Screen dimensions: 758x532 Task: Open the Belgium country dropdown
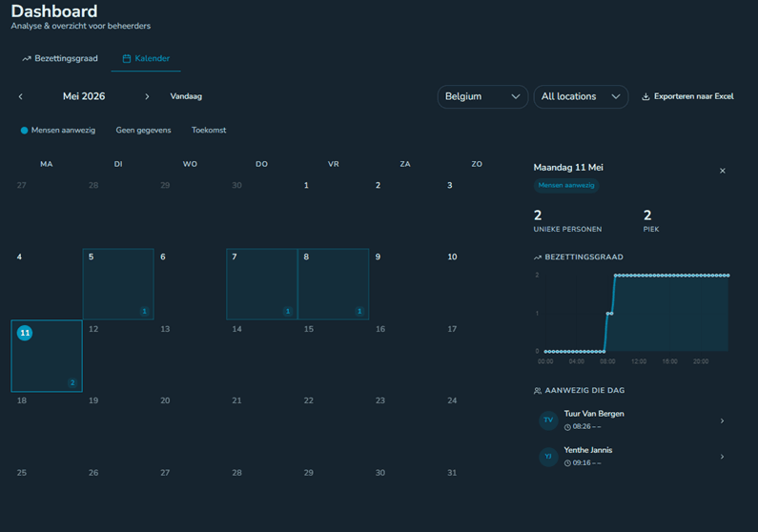tap(482, 96)
